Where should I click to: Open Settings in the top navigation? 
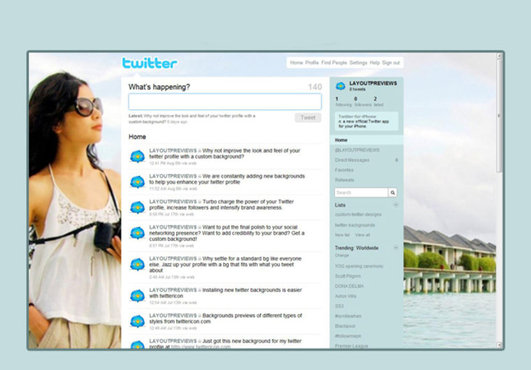tap(358, 63)
